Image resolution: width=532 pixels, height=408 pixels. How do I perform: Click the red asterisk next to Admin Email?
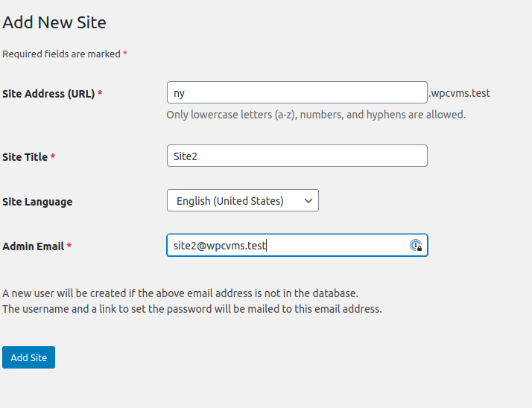click(x=69, y=246)
